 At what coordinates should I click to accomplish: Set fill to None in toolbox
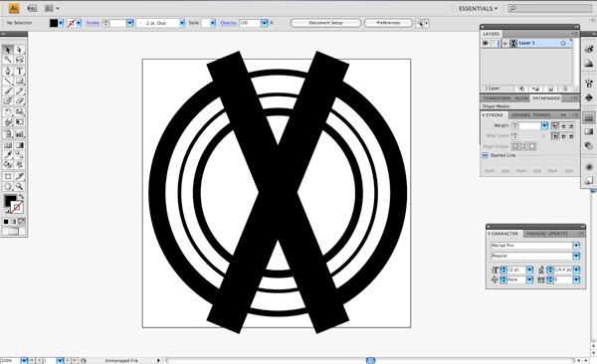(22, 221)
